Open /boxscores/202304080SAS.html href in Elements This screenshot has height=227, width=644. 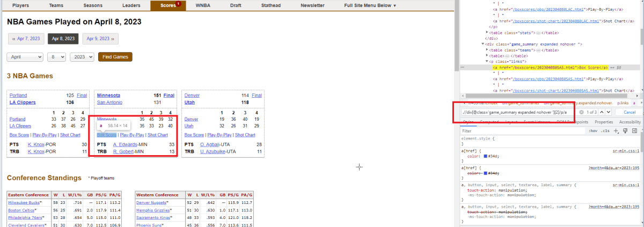click(x=543, y=68)
